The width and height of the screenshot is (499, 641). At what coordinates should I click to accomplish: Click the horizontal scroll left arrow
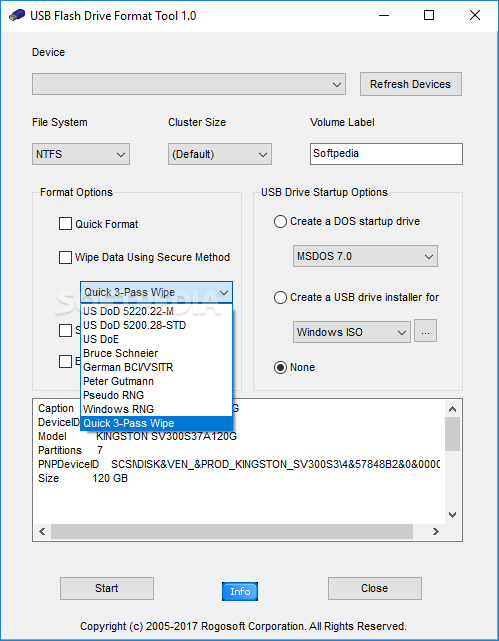pos(42,531)
